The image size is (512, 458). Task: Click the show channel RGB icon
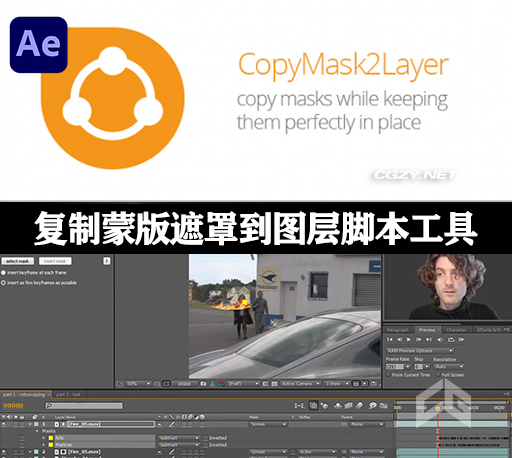click(x=221, y=384)
